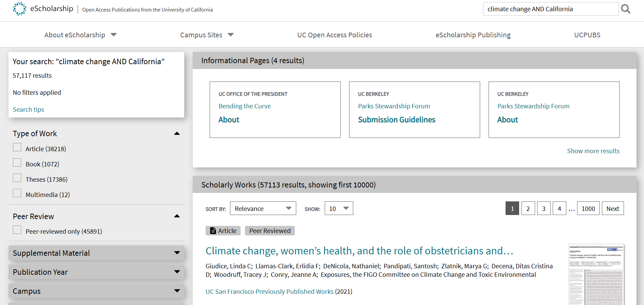Go to the Next results page

tap(612, 209)
